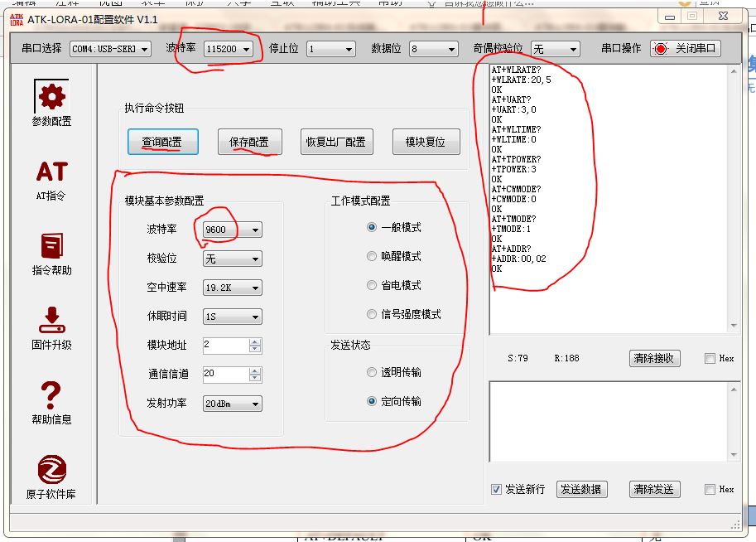The image size is (756, 542).
Task: Click the 清除发送 button
Action: coord(654,489)
